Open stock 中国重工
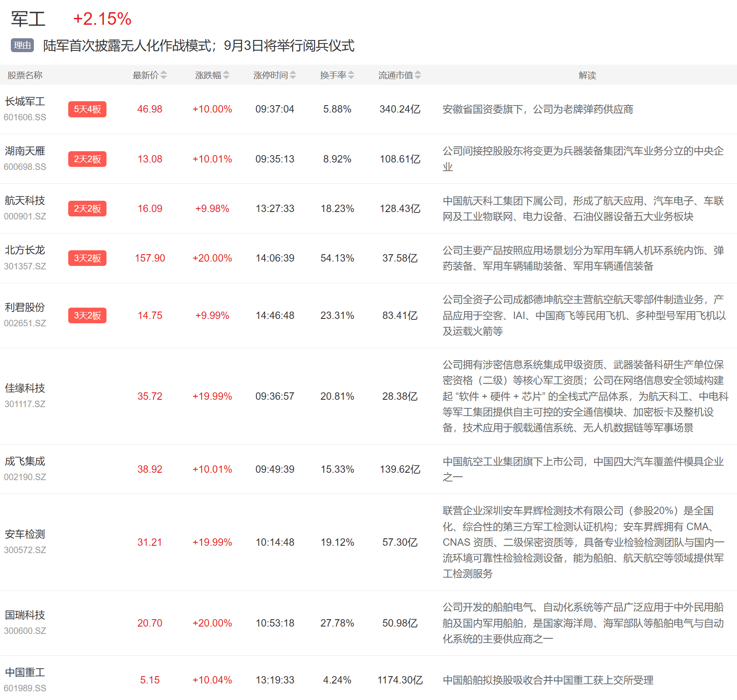 (25, 673)
